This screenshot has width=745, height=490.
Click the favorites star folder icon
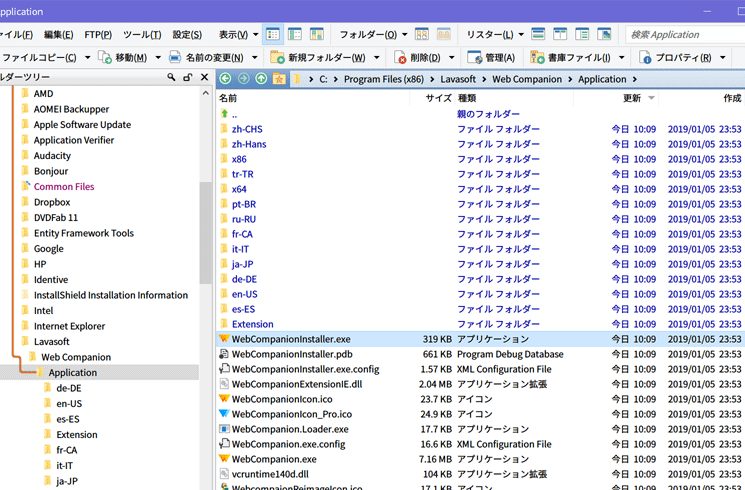(279, 78)
